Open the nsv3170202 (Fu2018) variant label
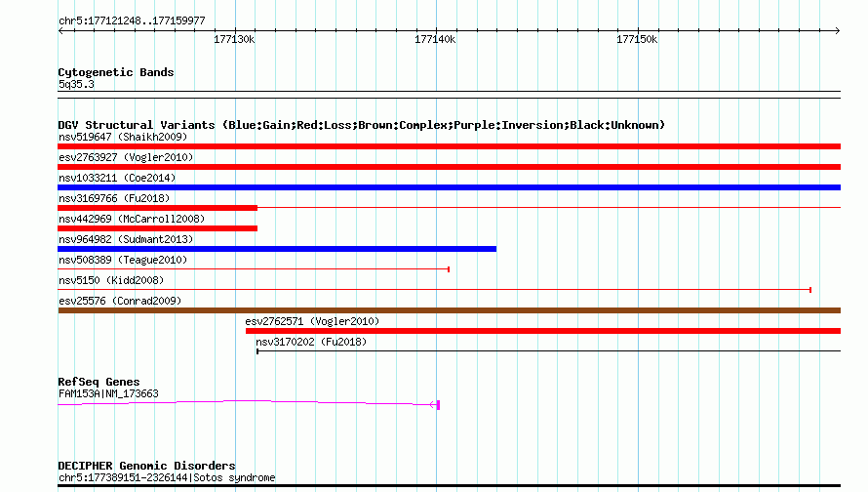The width and height of the screenshot is (868, 492). (311, 342)
